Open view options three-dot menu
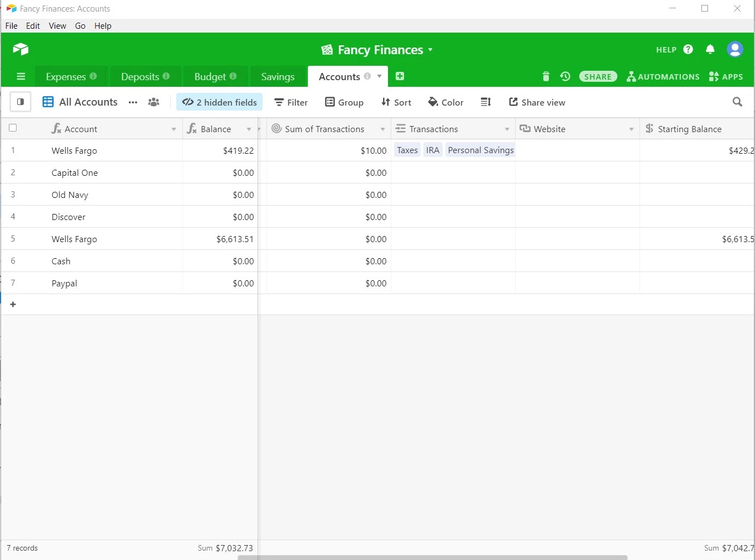 coord(133,102)
